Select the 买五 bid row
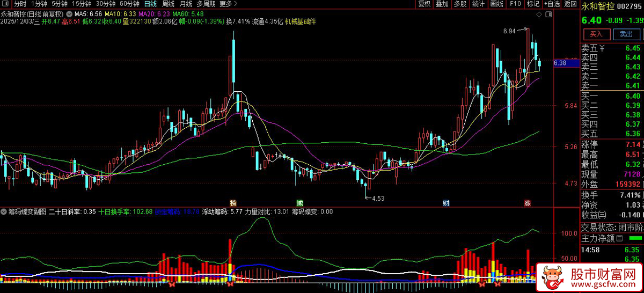Image resolution: width=644 pixels, height=293 pixels. [612, 134]
